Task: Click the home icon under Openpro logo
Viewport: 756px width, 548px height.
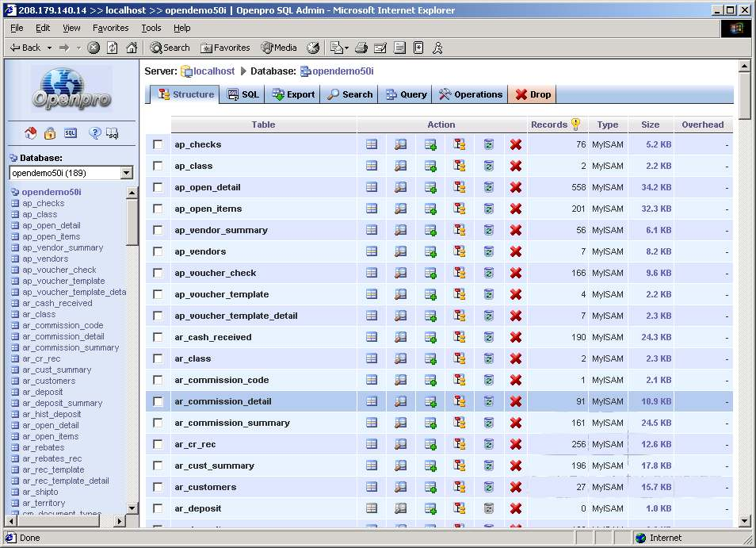Action: (x=31, y=133)
